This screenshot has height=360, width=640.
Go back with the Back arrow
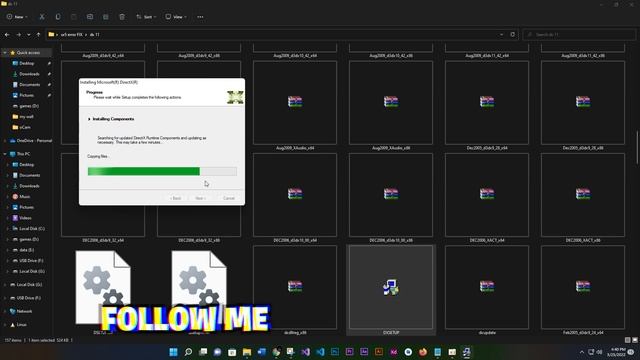point(7,35)
